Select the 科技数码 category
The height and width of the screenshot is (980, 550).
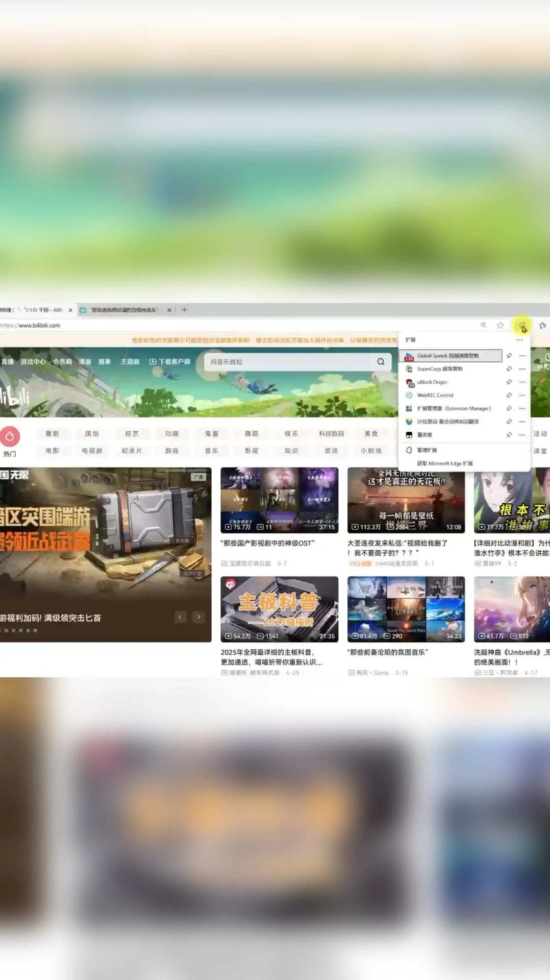[332, 434]
